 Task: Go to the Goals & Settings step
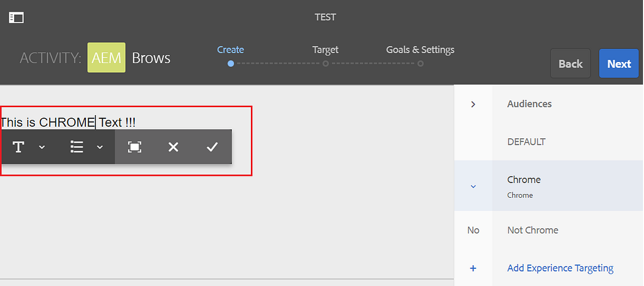click(420, 50)
